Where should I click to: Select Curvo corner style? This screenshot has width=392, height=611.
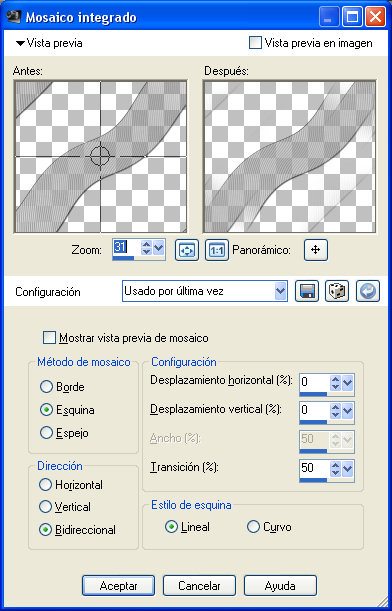pos(253,527)
